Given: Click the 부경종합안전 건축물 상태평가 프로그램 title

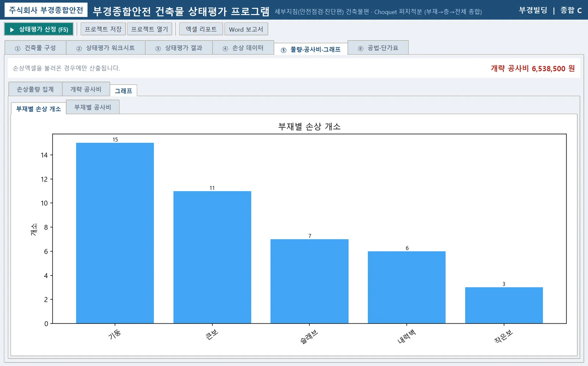Looking at the screenshot, I should 181,11.
